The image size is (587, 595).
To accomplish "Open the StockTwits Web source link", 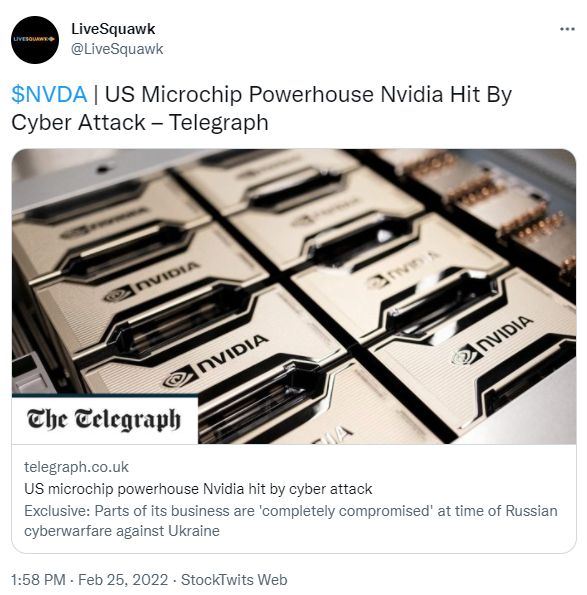I will coord(234,580).
